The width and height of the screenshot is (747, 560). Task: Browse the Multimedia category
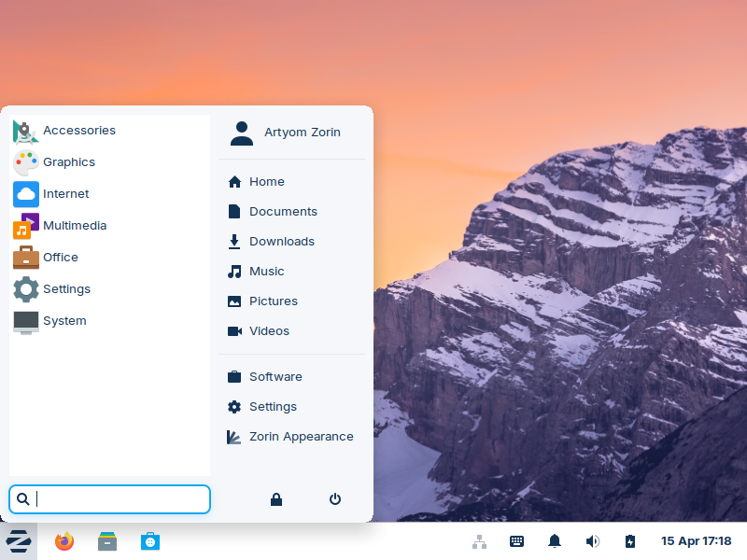coord(75,225)
